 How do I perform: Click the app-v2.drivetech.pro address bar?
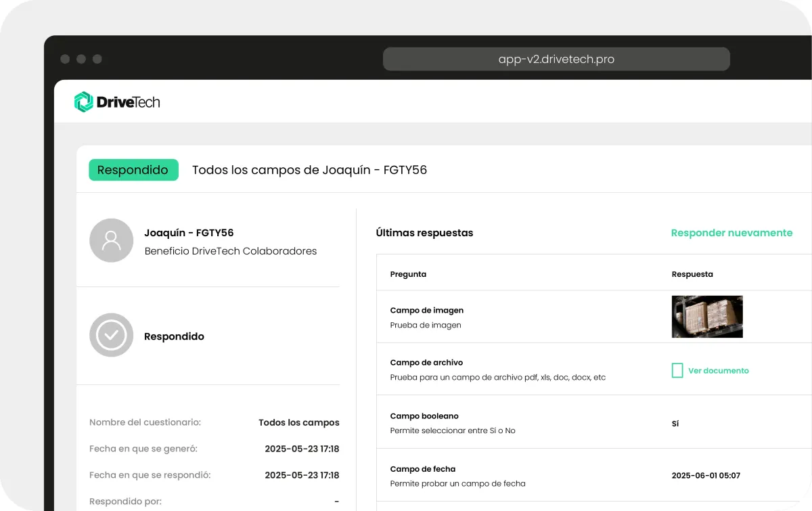coord(556,59)
